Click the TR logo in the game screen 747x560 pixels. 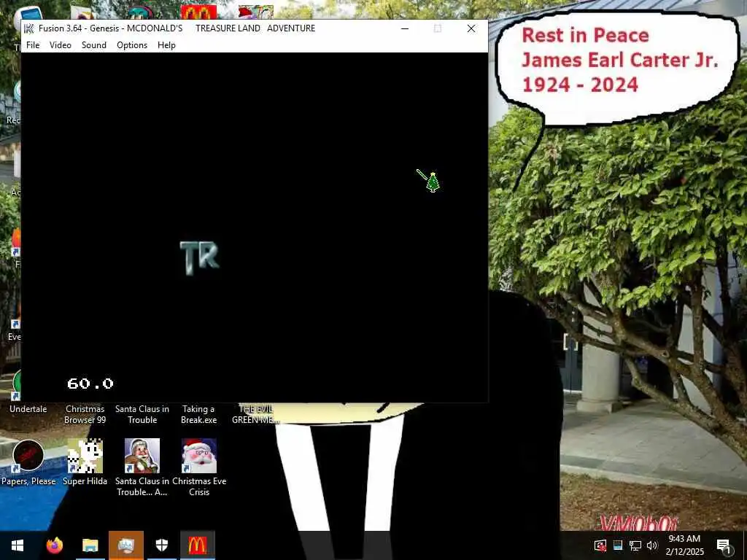pos(200,258)
